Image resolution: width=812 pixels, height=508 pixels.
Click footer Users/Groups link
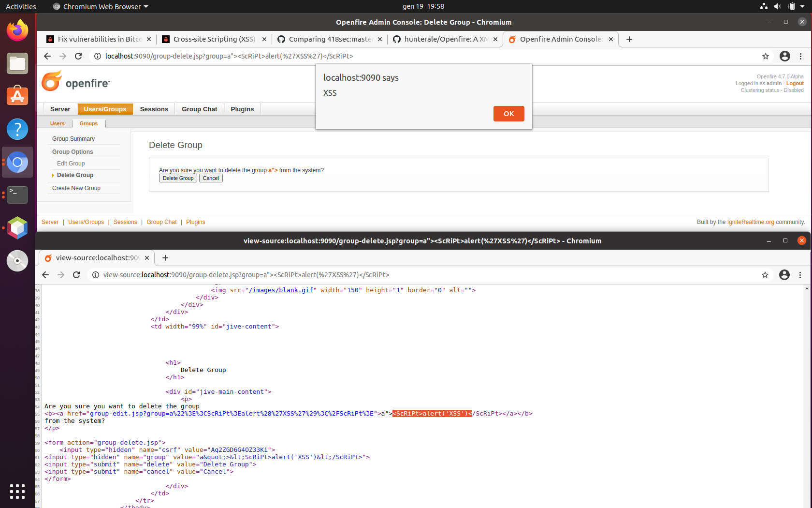86,222
